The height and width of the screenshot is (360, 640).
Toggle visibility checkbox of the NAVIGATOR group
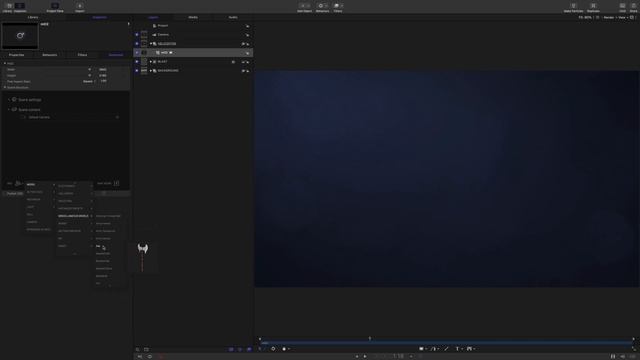point(137,44)
